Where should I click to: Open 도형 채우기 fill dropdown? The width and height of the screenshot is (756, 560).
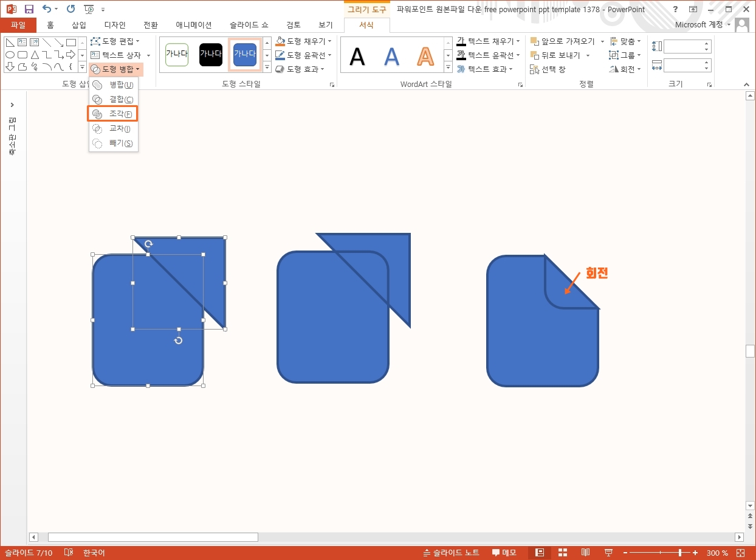pyautogui.click(x=303, y=41)
